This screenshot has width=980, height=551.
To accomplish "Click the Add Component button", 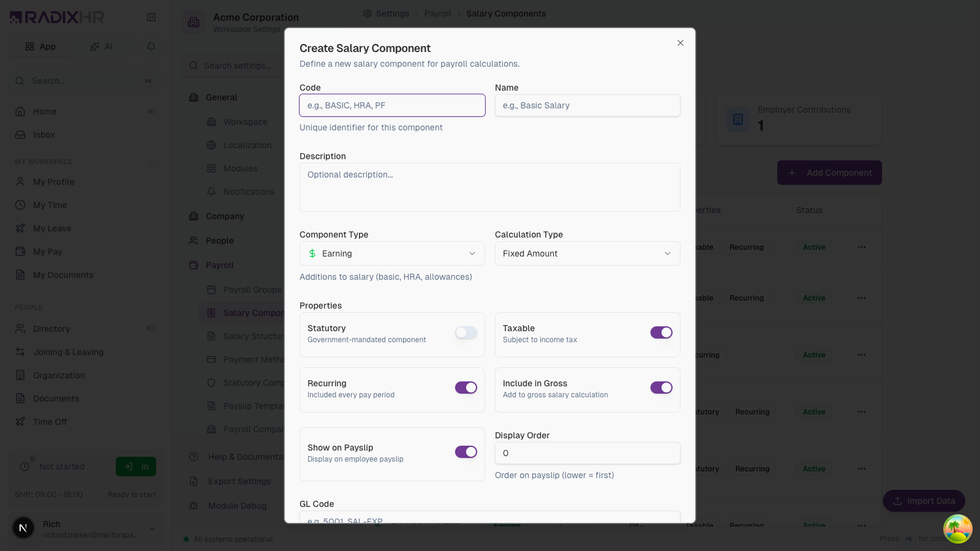I will (x=829, y=173).
